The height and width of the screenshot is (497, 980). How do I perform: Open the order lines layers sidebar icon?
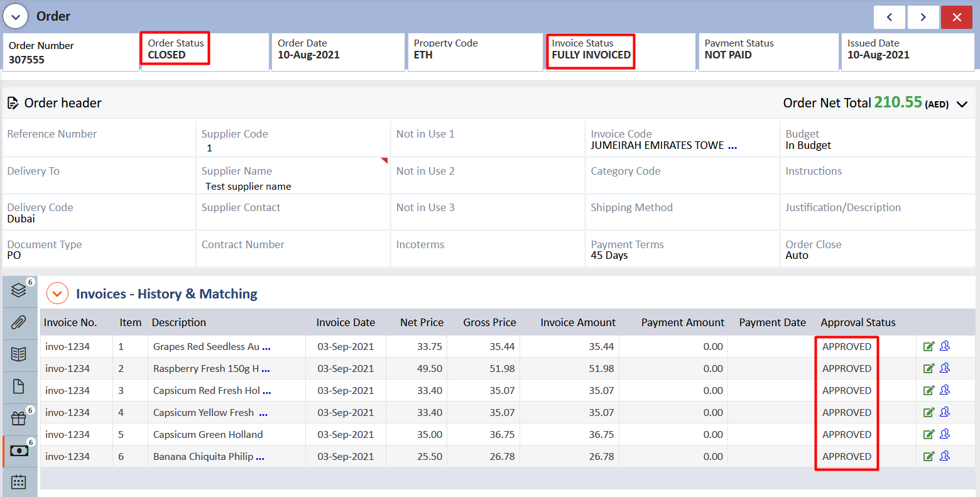[19, 290]
